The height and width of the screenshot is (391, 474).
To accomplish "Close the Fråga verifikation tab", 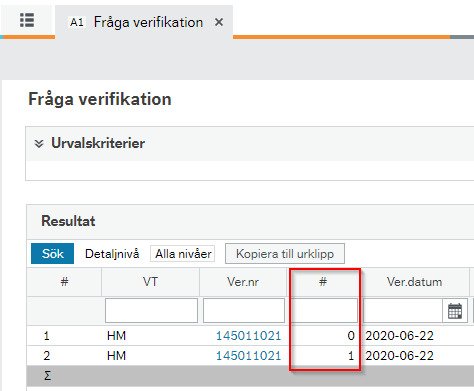I will tap(219, 22).
